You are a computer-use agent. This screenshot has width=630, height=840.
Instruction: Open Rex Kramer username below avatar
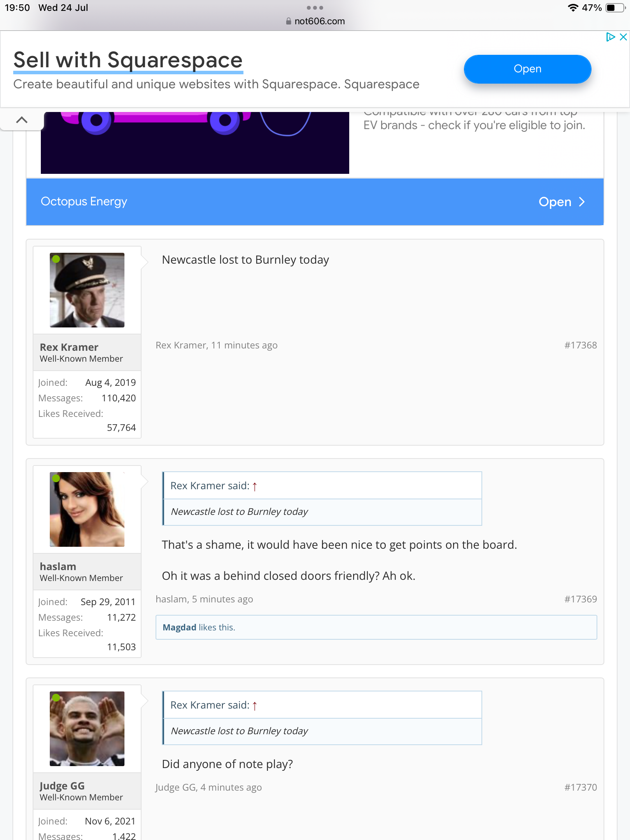tap(69, 347)
